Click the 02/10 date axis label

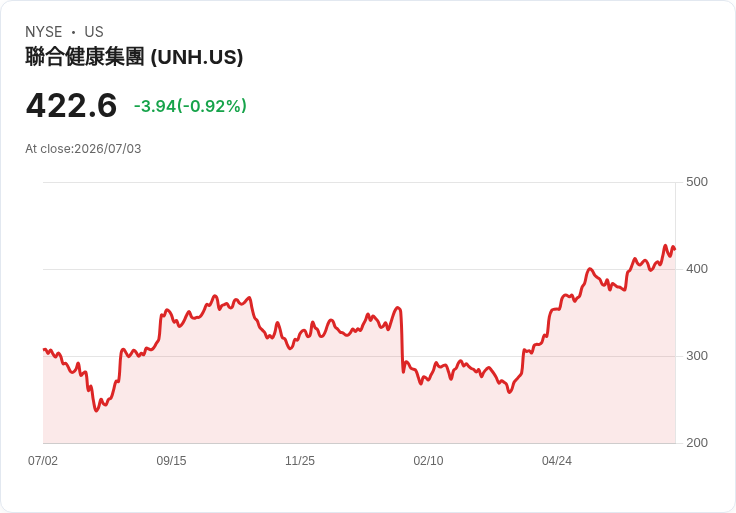(x=428, y=461)
